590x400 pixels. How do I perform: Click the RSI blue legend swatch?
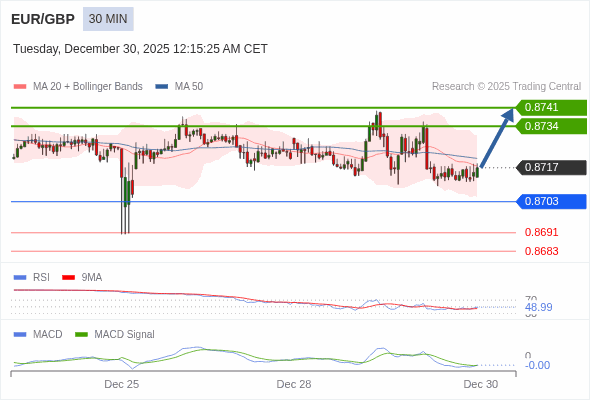point(20,278)
